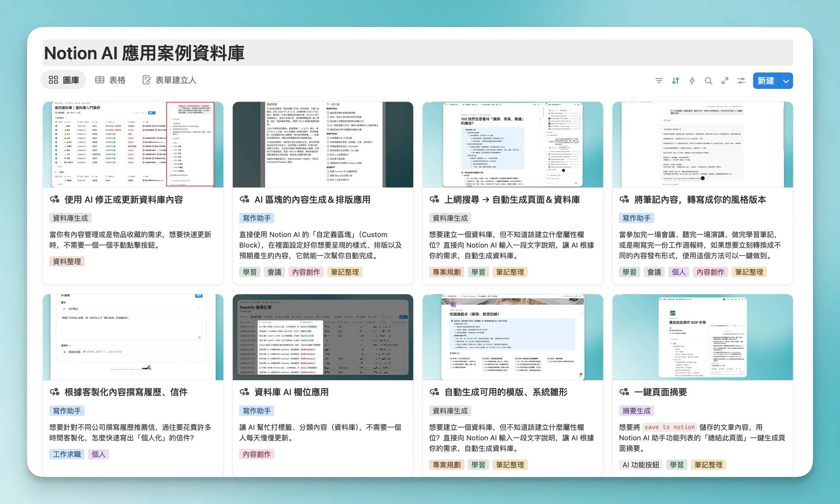Click the page icon beside 一鍵頁面摘要
The width and height of the screenshot is (840, 504).
click(624, 392)
